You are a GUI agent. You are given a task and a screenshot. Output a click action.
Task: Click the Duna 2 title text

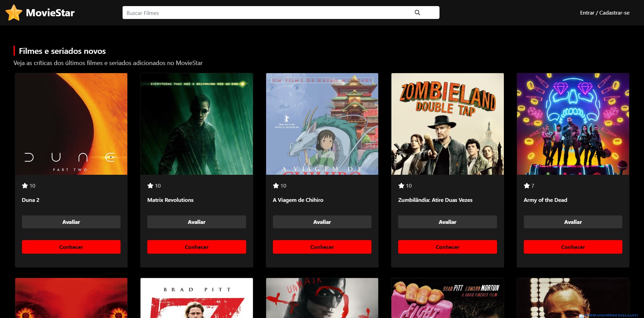pyautogui.click(x=30, y=200)
